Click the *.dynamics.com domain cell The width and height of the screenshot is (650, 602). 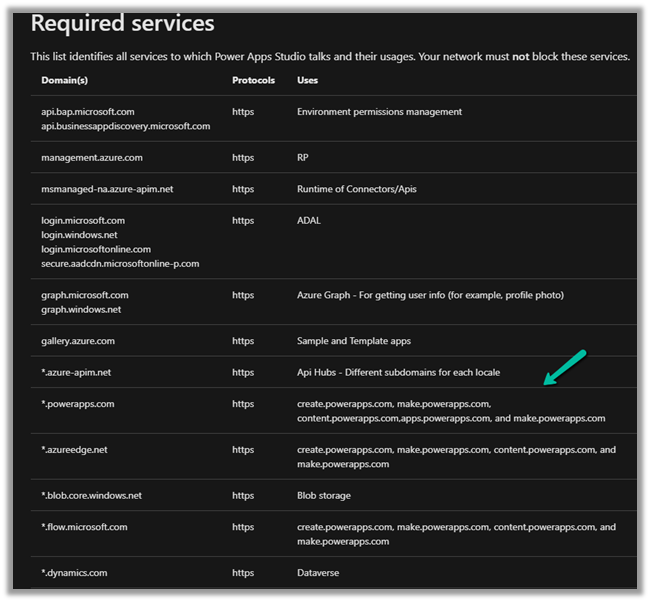tap(74, 573)
